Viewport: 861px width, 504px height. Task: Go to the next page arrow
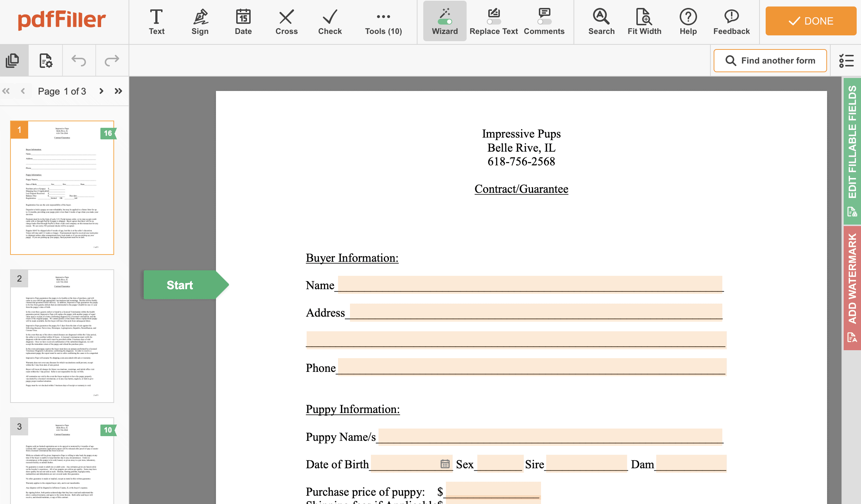click(101, 91)
